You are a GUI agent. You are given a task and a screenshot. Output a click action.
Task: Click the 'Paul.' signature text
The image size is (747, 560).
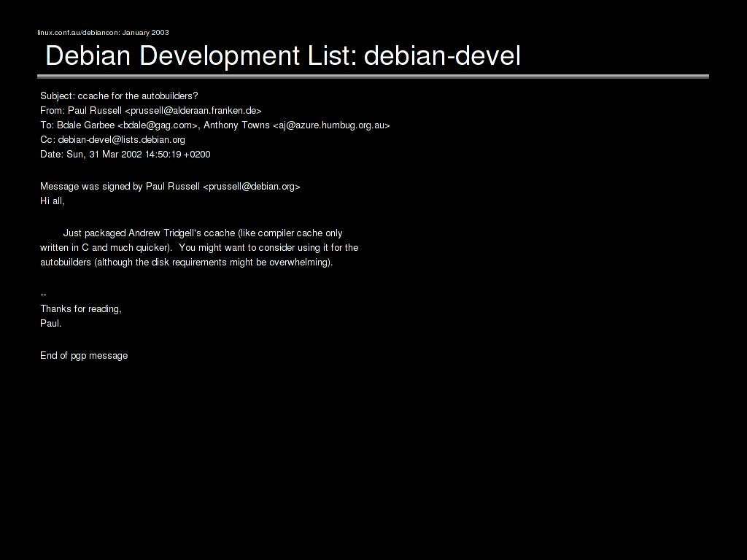pyautogui.click(x=51, y=324)
